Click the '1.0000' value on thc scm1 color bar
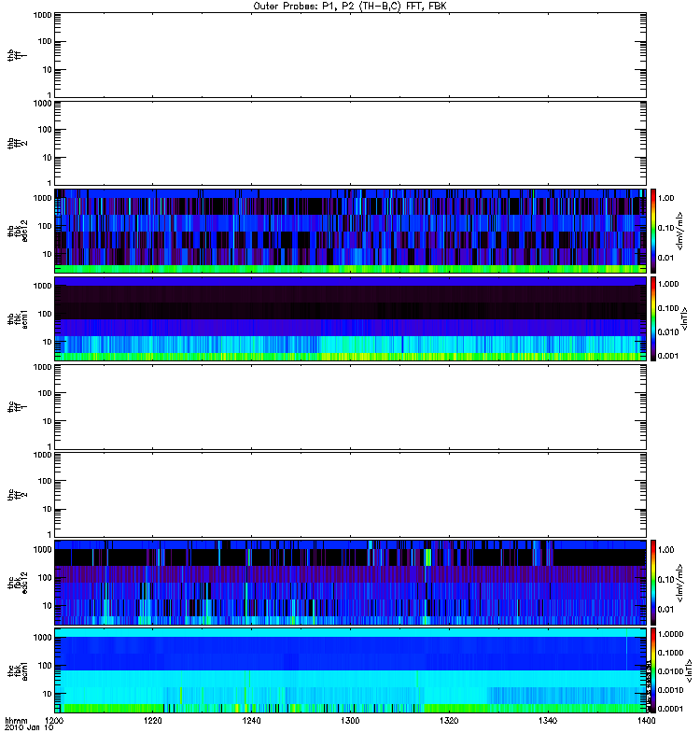This screenshot has height=747, width=700. click(670, 634)
